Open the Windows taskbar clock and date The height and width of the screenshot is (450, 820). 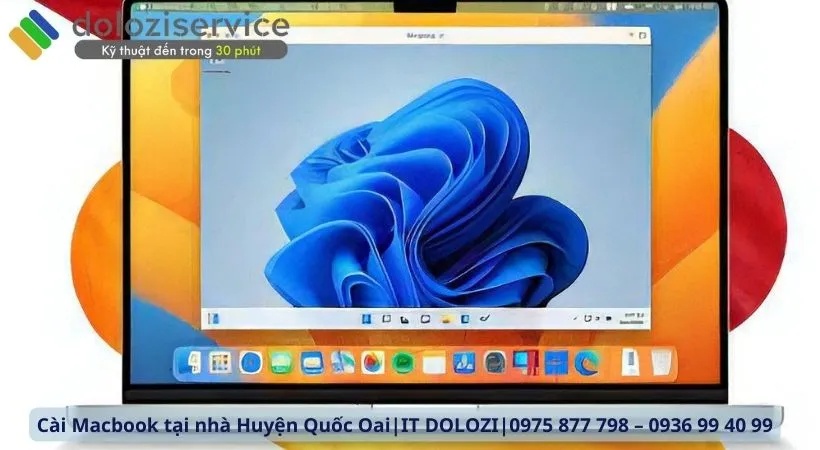[633, 319]
